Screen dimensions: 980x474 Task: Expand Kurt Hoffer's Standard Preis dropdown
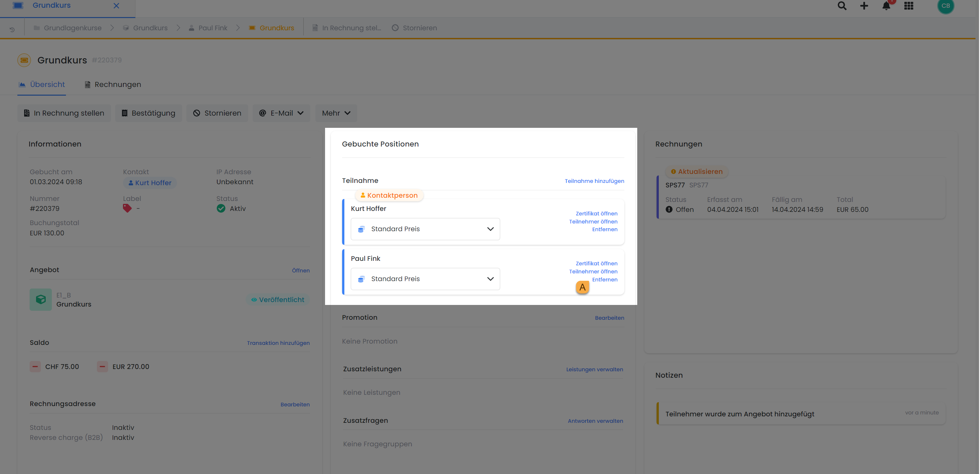point(425,229)
